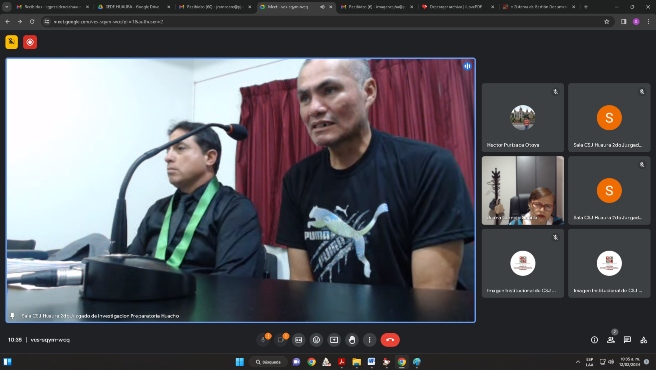Click the red recording extension icon
The height and width of the screenshot is (370, 656).
(x=30, y=42)
